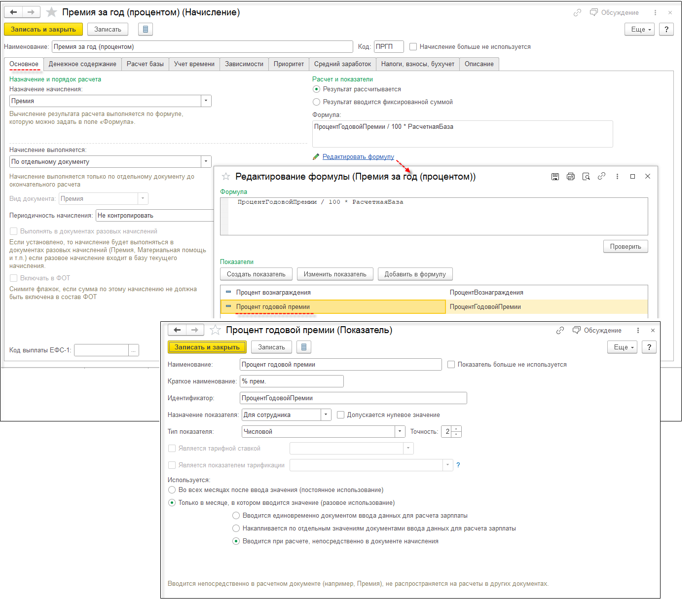Switch to Денежное содержание tab
The image size is (700, 606).
(82, 64)
